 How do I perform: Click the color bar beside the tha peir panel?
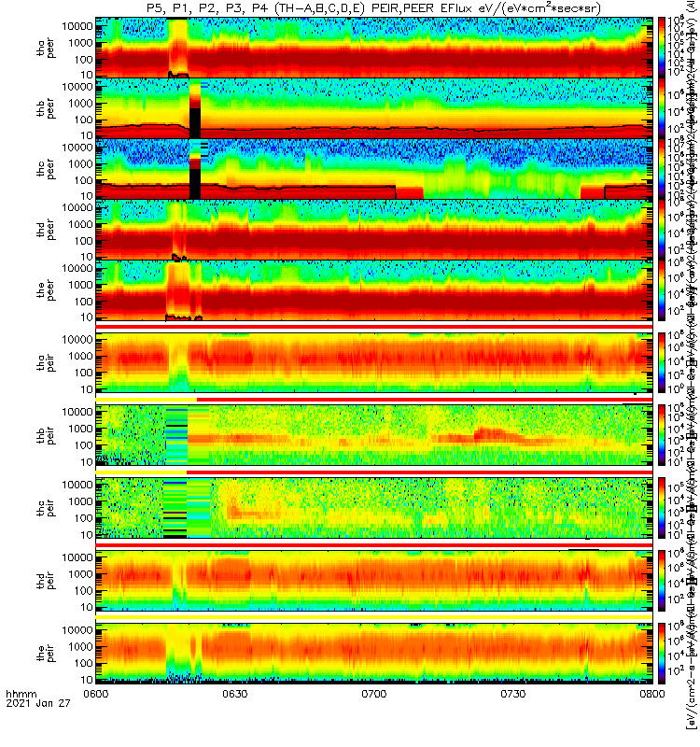pyautogui.click(x=662, y=362)
